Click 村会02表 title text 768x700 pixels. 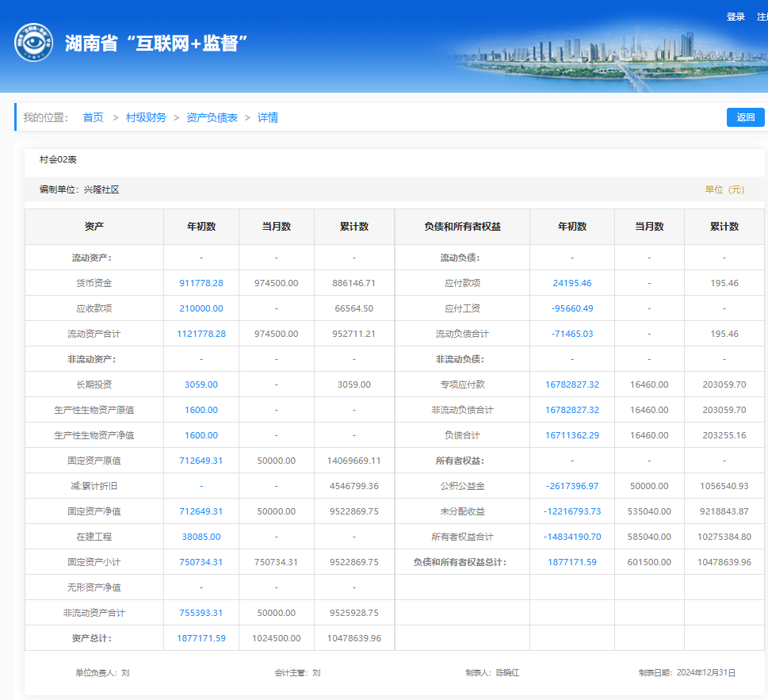[x=58, y=159]
